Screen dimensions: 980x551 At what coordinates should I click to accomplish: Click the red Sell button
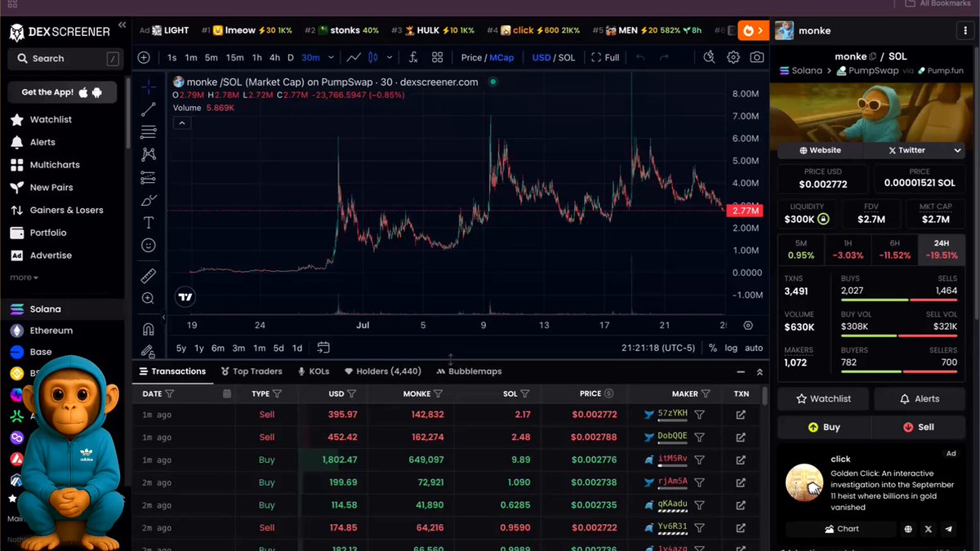(x=919, y=427)
